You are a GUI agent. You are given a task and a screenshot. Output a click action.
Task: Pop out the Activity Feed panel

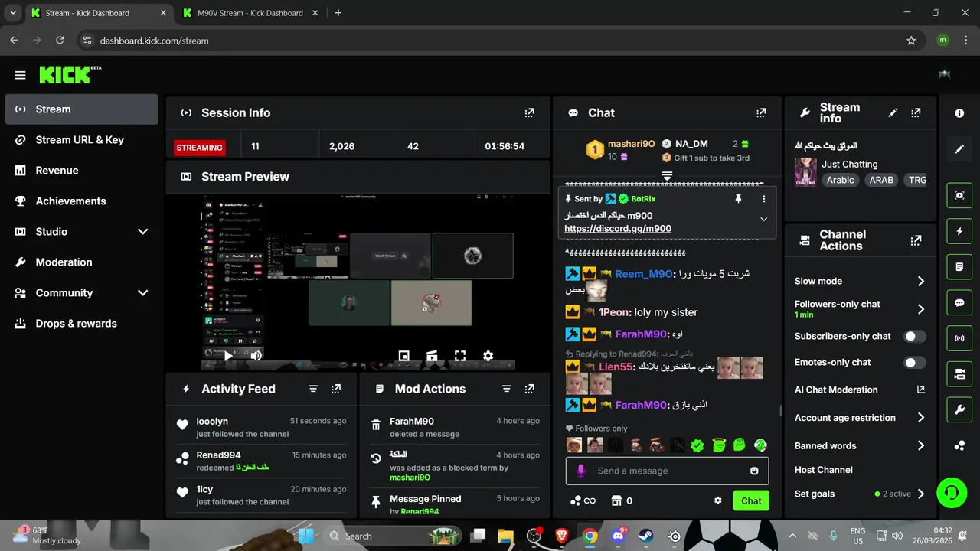click(x=336, y=389)
